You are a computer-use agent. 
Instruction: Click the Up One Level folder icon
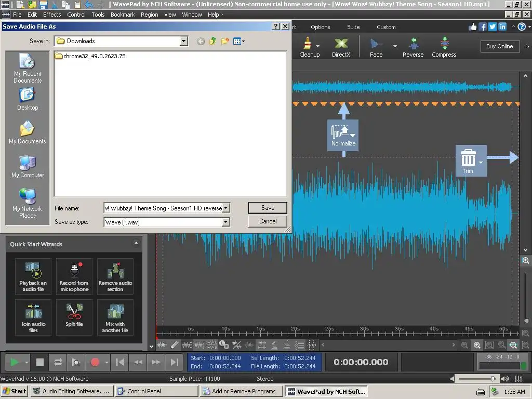click(212, 42)
